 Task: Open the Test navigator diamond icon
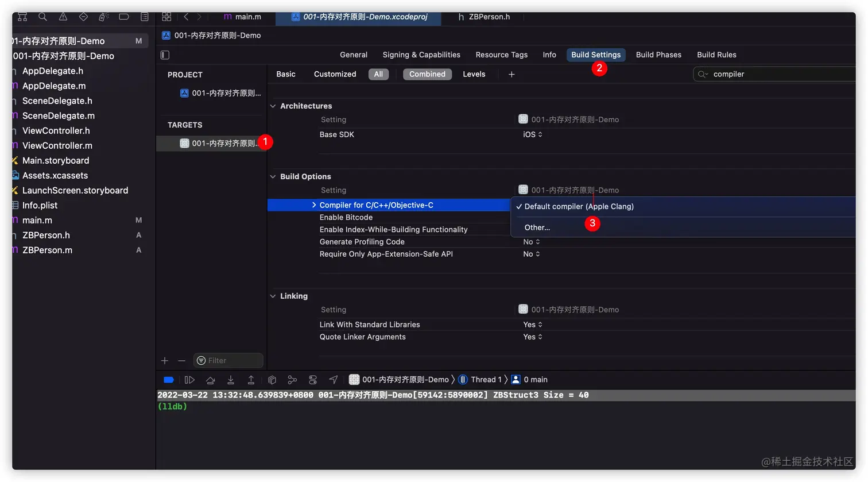tap(83, 17)
